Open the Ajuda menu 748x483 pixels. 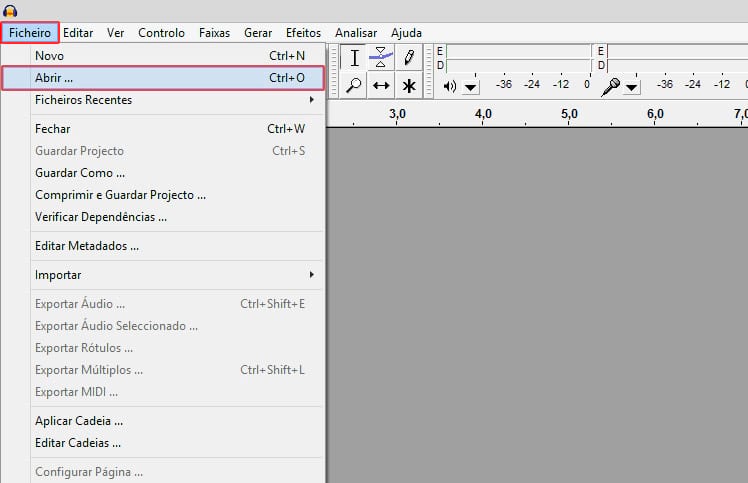pos(406,33)
